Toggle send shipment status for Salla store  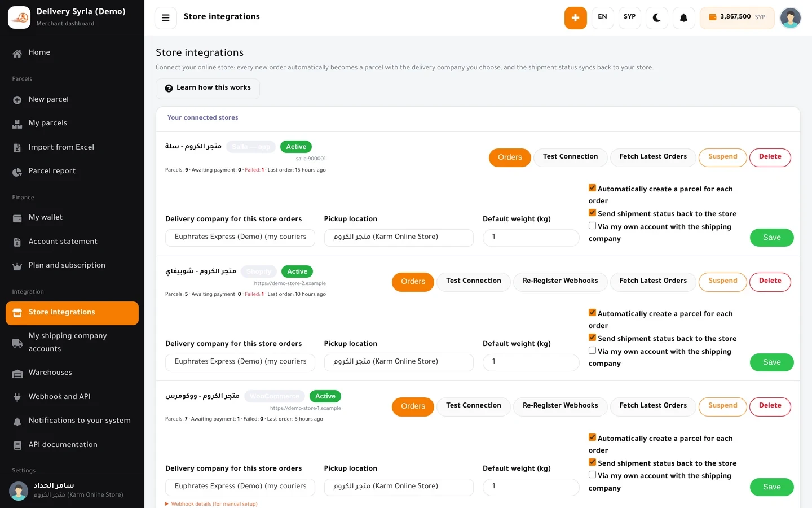point(592,213)
